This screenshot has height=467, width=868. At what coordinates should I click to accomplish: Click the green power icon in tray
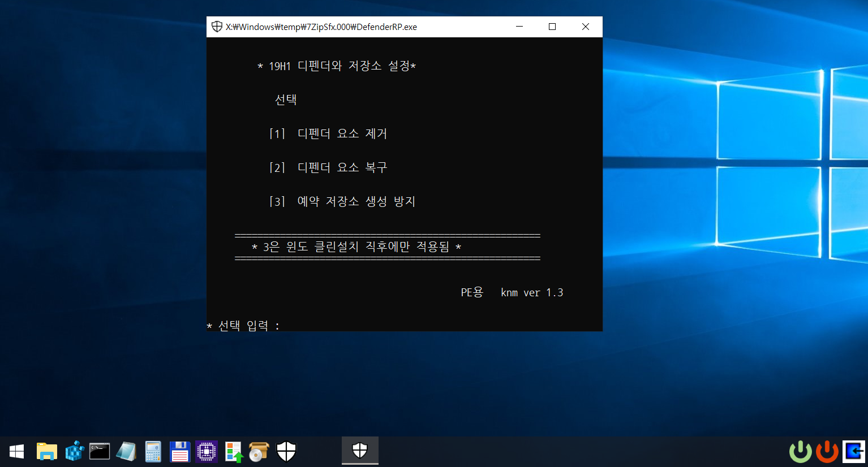tap(801, 451)
